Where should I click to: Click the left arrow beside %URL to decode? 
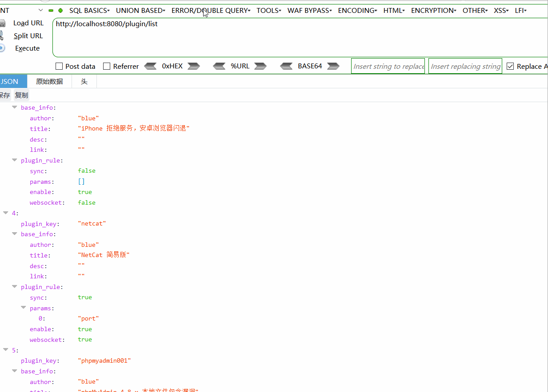tap(219, 66)
